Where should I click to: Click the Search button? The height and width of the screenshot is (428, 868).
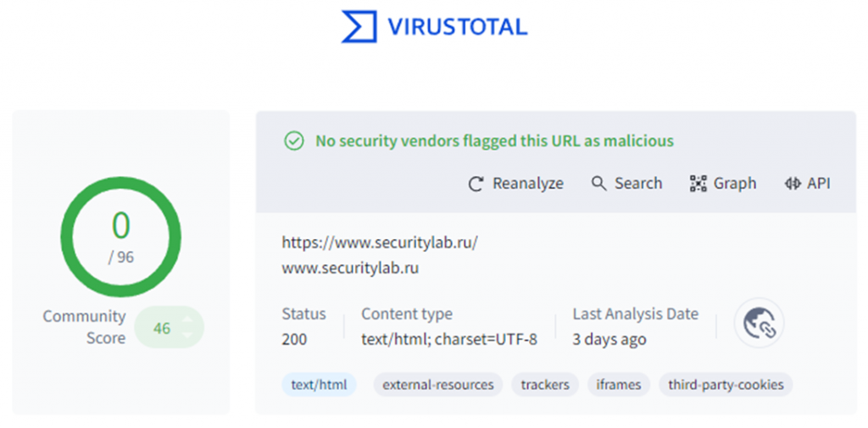point(626,183)
